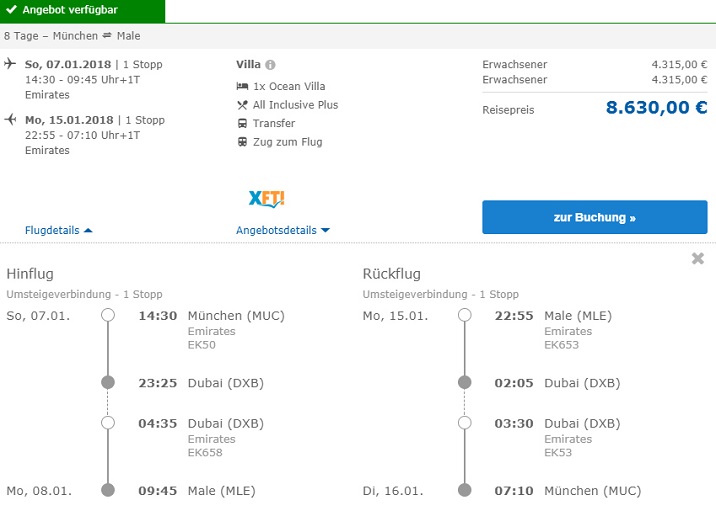716x511 pixels.
Task: Click the 'zur Buchung' button
Action: tap(594, 217)
